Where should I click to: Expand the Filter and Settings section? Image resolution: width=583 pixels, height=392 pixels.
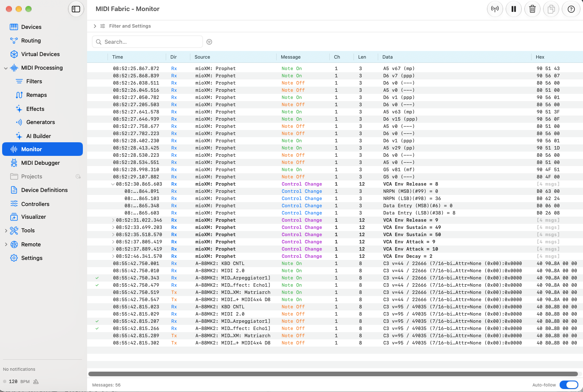[95, 26]
